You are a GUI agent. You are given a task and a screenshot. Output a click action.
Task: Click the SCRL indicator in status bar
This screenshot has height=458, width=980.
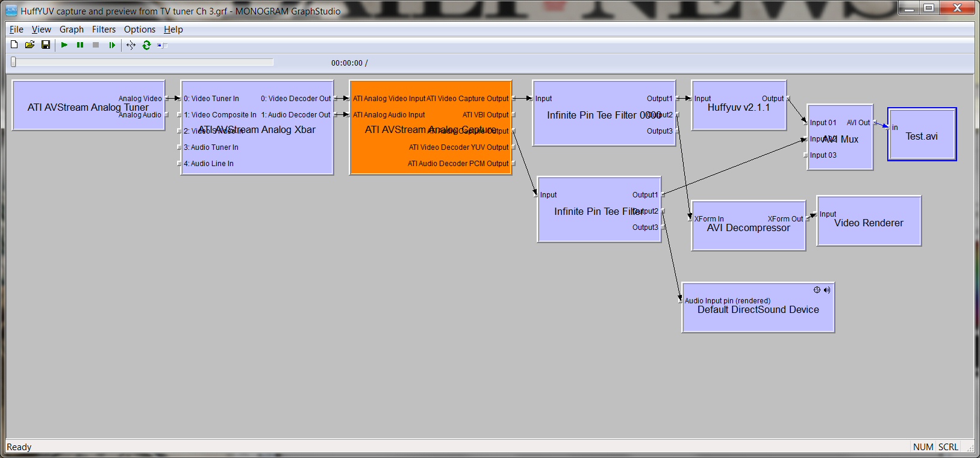(948, 447)
